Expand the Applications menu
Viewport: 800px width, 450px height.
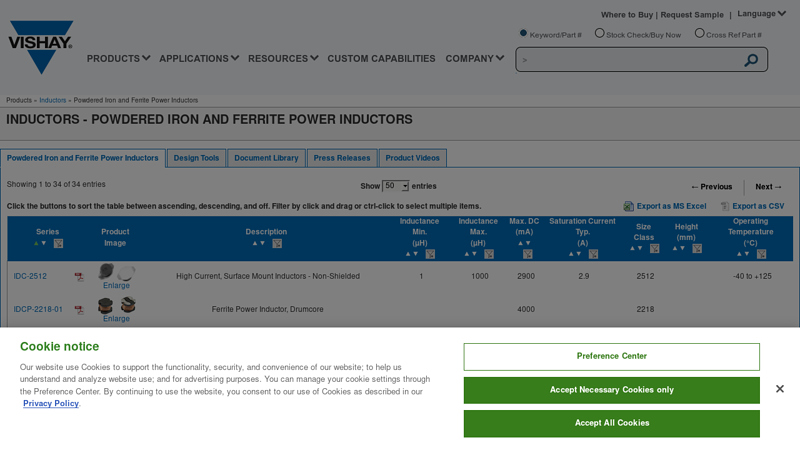[x=199, y=59]
